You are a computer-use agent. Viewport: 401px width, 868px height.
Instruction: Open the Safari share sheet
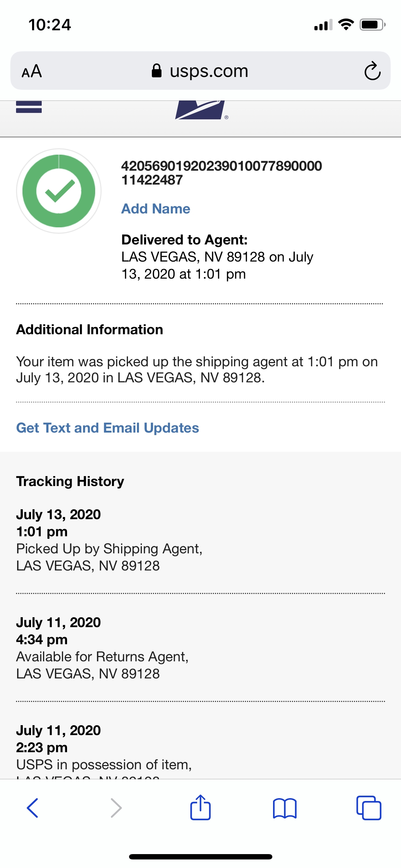[x=200, y=807]
